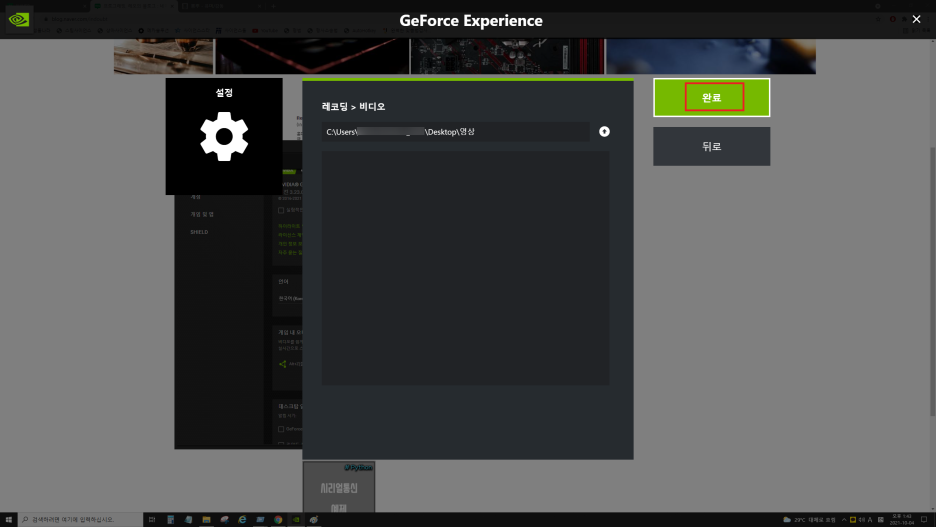Click the recording video path field
Viewport: 936px width, 527px height.
[455, 132]
